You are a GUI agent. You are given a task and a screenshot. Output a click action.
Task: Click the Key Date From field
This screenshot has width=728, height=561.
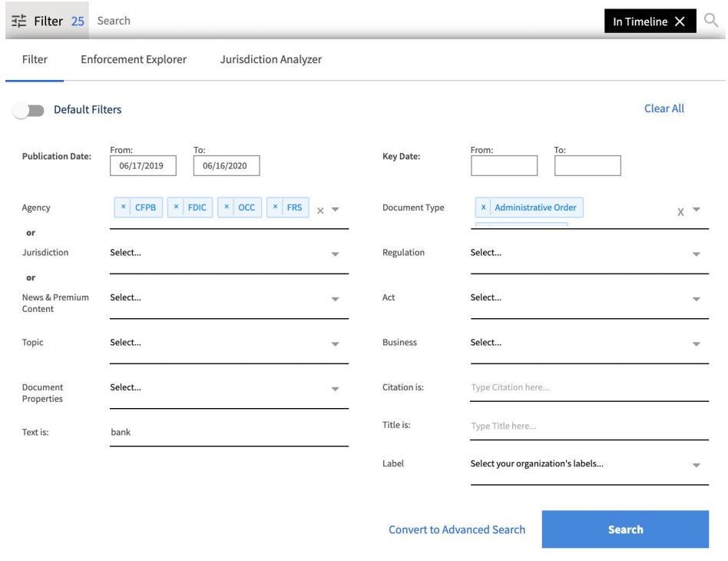click(505, 166)
